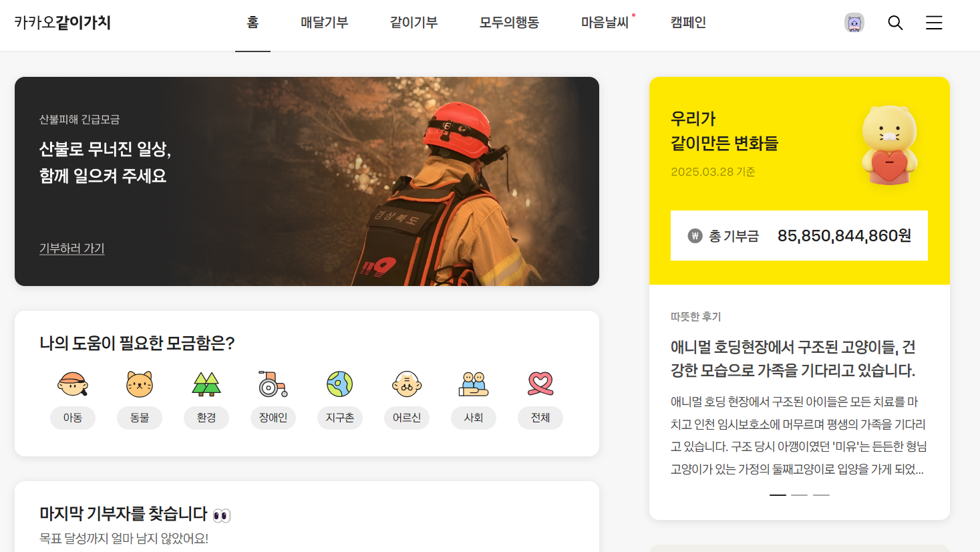980x552 pixels.
Task: Open search with the magnifier icon
Action: [x=895, y=22]
